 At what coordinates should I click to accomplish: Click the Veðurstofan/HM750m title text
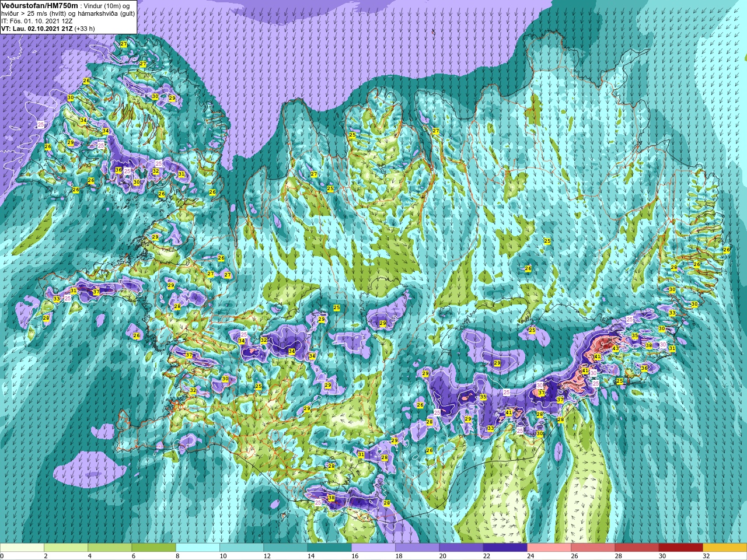[x=40, y=5]
